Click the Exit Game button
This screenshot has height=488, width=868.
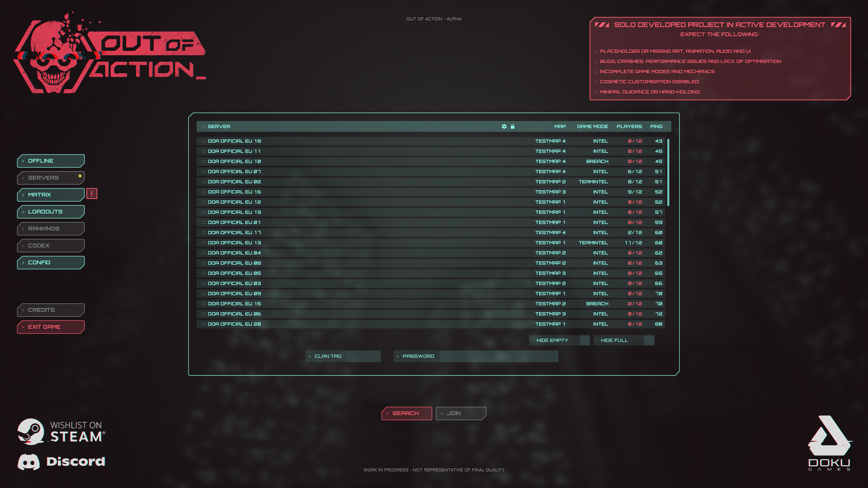coord(51,327)
